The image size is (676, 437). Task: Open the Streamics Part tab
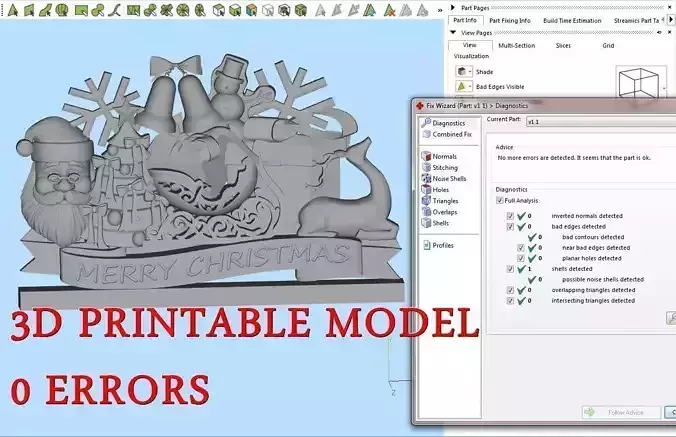click(636, 20)
